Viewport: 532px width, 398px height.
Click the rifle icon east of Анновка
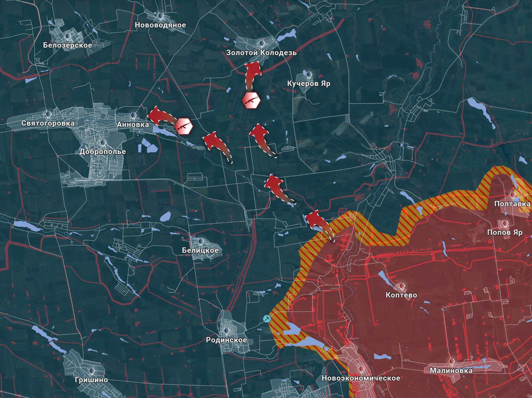(184, 126)
